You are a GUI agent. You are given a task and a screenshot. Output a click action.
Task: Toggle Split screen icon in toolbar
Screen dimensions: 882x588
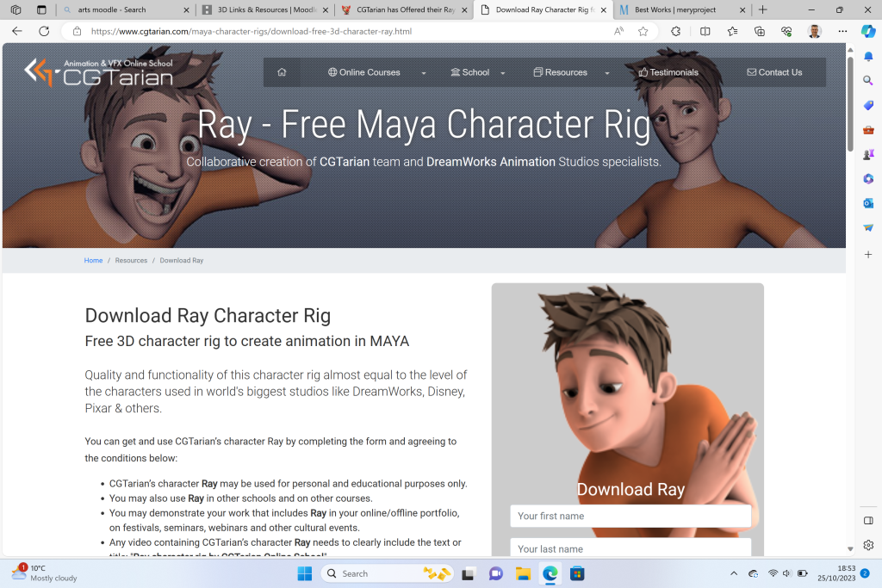pyautogui.click(x=705, y=32)
